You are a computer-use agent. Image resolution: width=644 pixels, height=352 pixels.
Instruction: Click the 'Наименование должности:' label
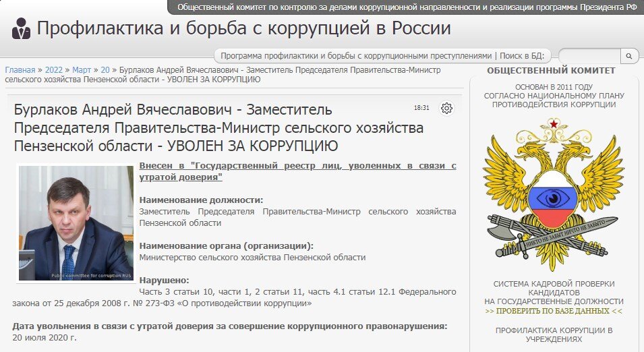point(201,200)
